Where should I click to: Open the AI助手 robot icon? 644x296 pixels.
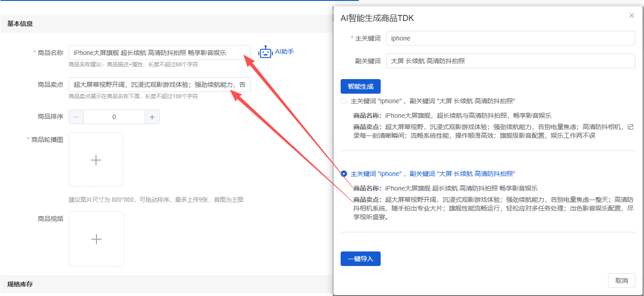point(265,52)
